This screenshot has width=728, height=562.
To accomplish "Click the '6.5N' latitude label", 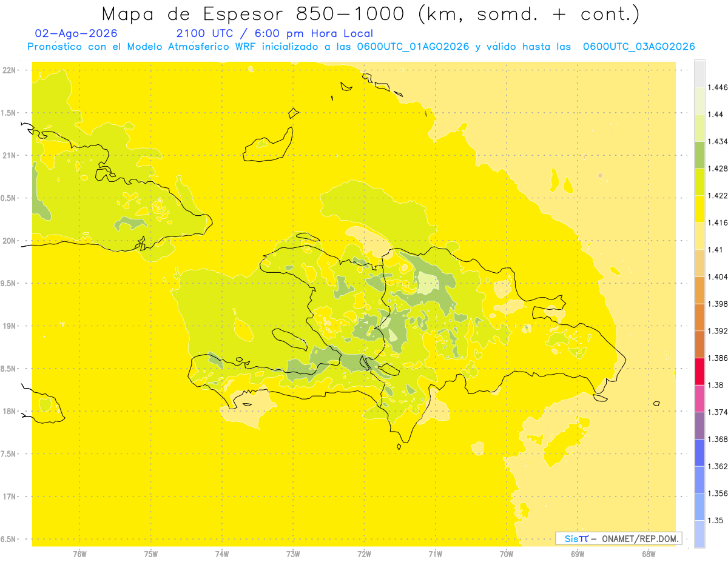I will pos(9,539).
